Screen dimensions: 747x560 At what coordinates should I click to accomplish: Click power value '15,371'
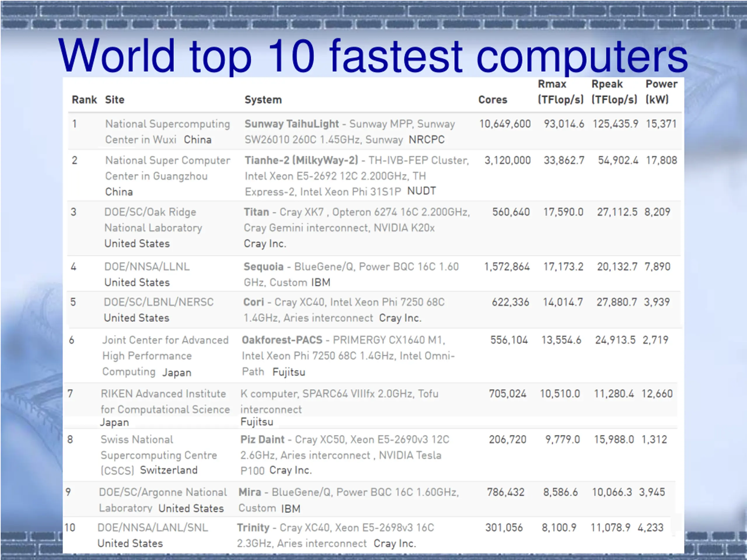click(x=662, y=124)
